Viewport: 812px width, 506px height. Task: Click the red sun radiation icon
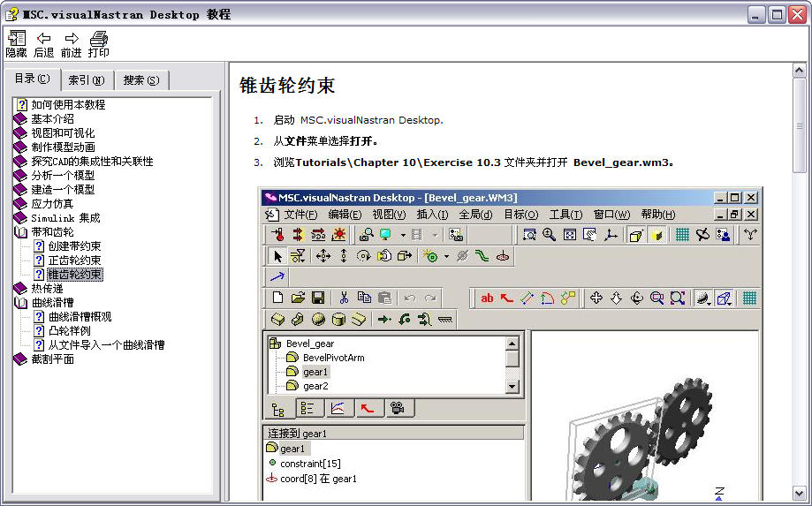pyautogui.click(x=338, y=235)
